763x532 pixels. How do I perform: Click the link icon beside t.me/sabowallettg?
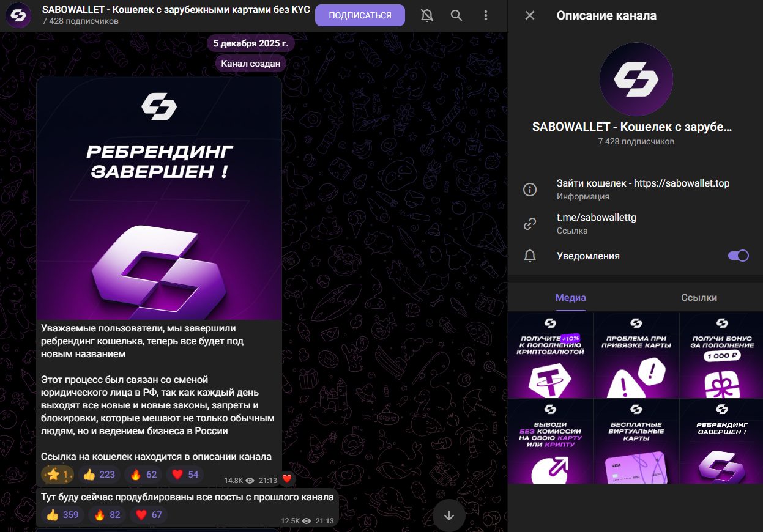click(530, 224)
